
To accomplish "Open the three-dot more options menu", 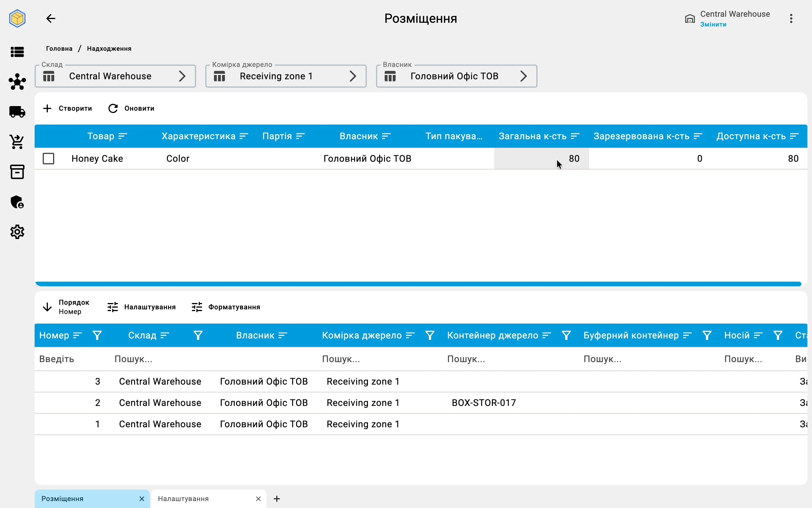I will tap(791, 18).
